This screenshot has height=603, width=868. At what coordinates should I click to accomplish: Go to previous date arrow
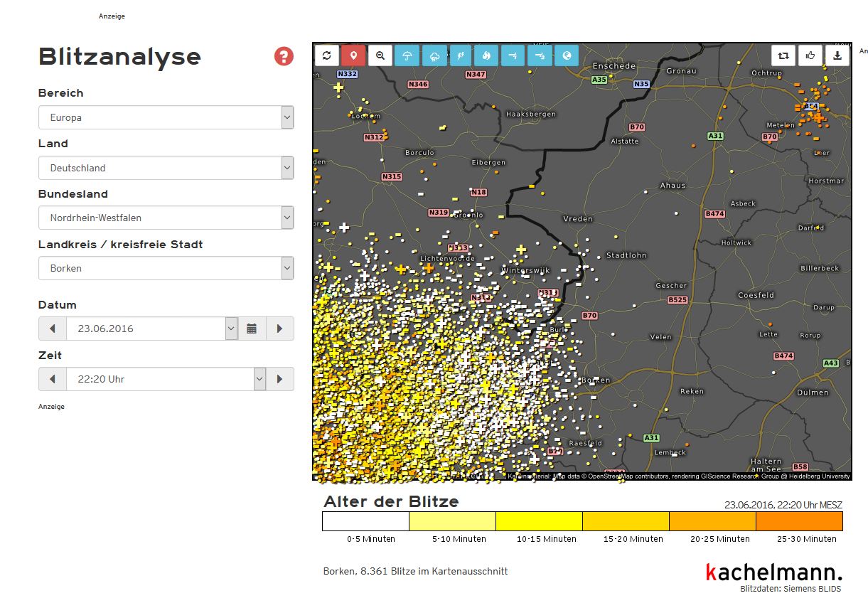pyautogui.click(x=53, y=329)
